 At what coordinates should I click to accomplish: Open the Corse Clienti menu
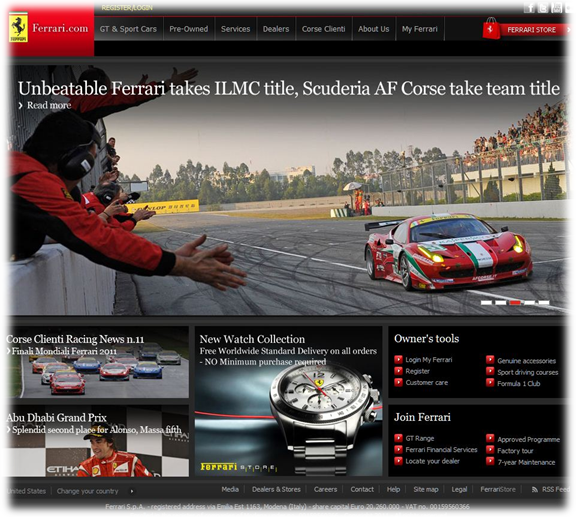(324, 29)
